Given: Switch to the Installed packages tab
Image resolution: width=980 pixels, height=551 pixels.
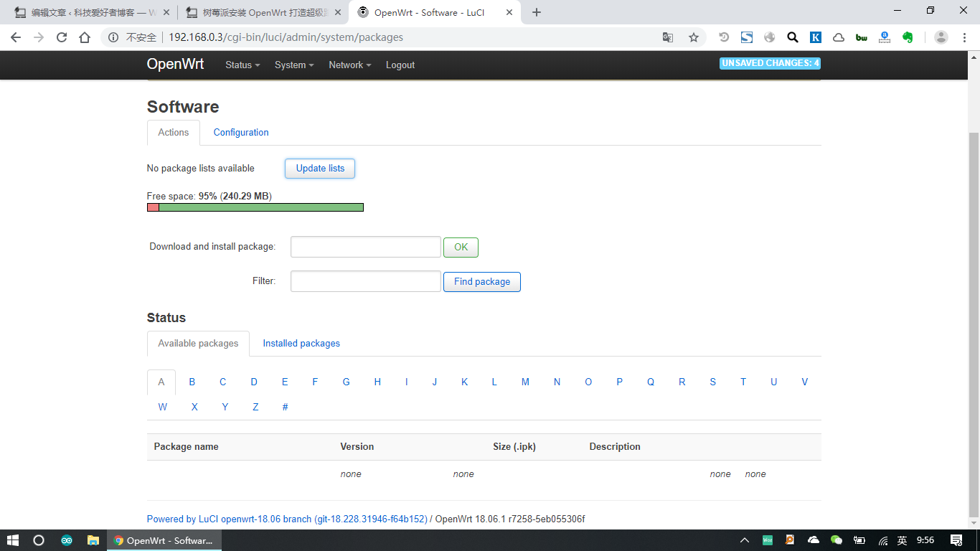Looking at the screenshot, I should click(x=301, y=344).
